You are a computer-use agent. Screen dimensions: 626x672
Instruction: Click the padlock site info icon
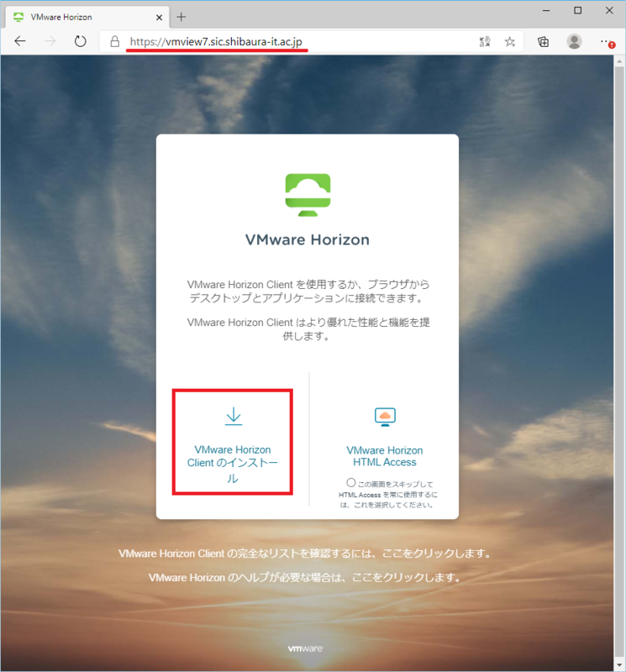114,41
